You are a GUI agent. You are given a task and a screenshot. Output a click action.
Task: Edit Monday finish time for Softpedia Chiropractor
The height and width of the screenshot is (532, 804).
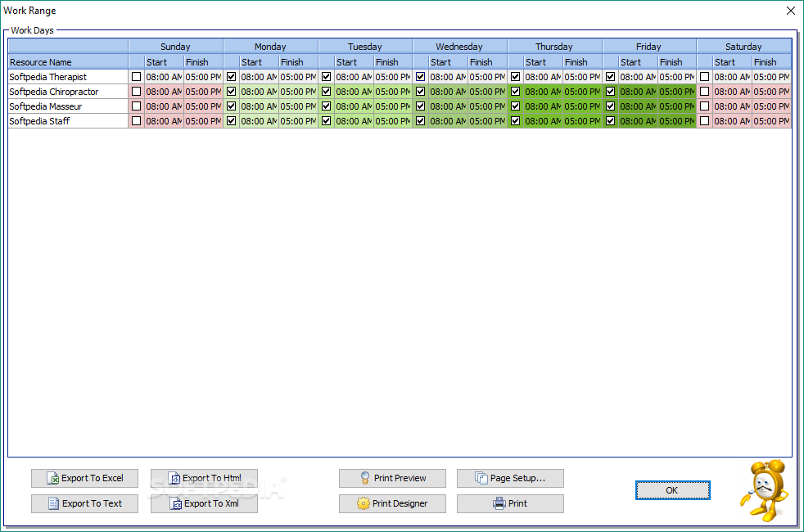(x=298, y=92)
